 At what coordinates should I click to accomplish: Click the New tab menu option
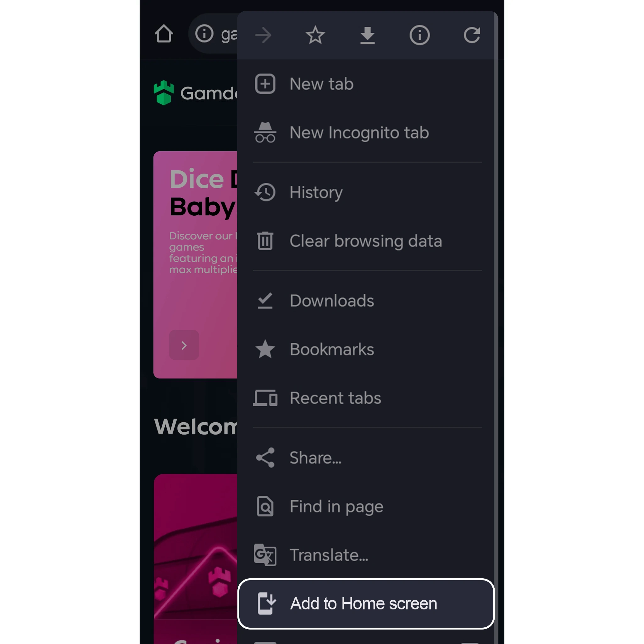pos(367,84)
